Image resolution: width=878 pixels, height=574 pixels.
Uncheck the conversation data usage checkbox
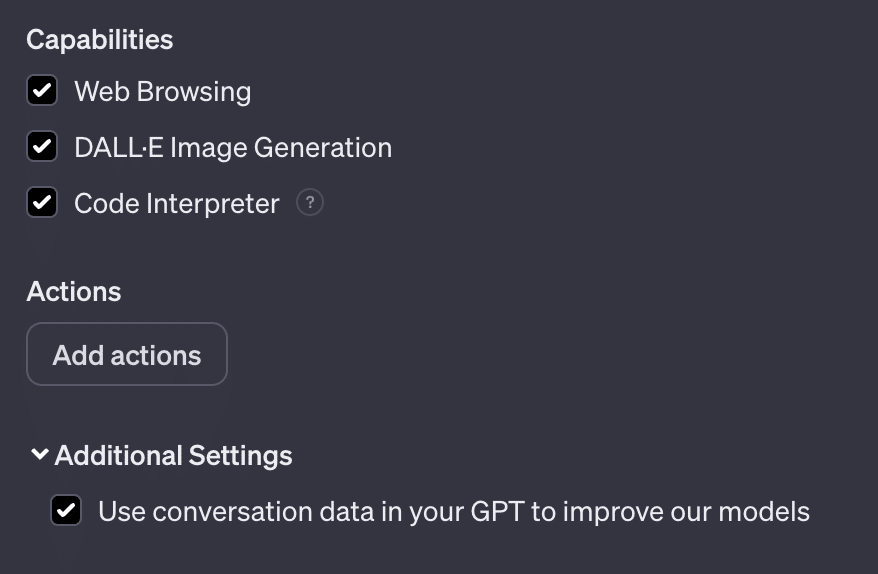tap(66, 512)
